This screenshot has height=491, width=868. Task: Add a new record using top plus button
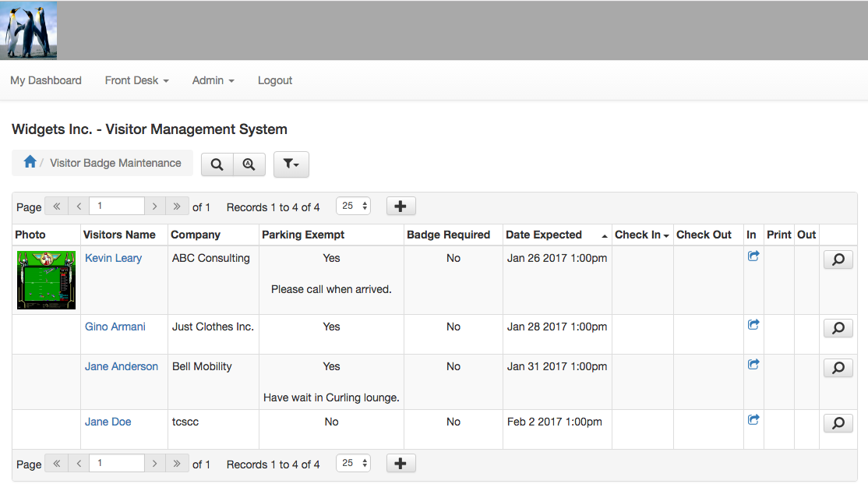[x=400, y=207]
